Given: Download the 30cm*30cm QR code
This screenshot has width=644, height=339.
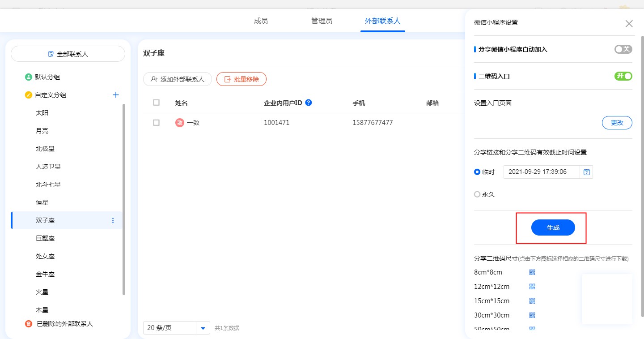Looking at the screenshot, I should 532,315.
